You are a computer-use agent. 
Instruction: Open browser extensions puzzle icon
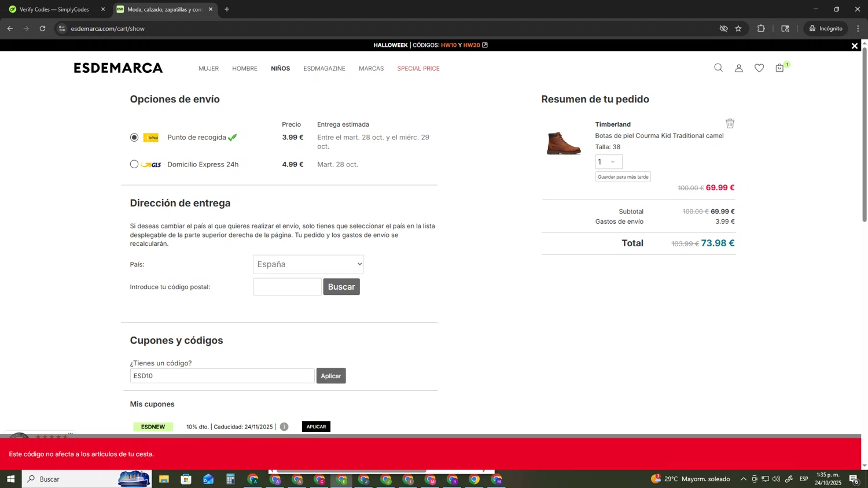761,28
